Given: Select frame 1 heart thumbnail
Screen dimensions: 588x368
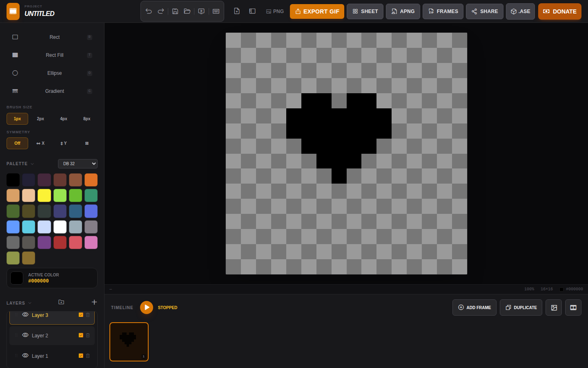Looking at the screenshot, I should point(129,342).
